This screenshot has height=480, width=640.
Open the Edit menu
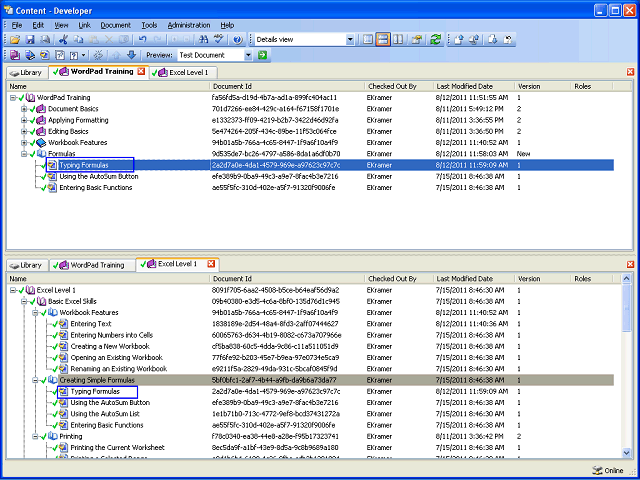[38, 25]
